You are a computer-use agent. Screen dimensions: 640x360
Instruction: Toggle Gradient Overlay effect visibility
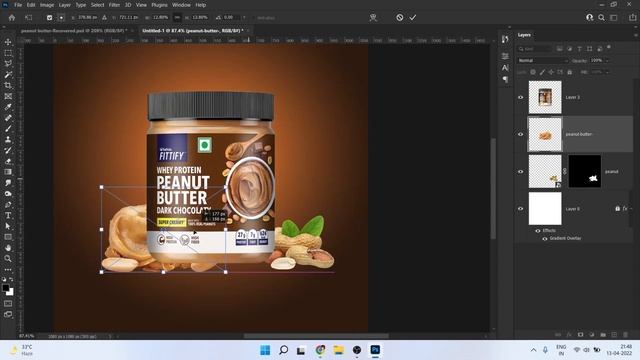(545, 239)
